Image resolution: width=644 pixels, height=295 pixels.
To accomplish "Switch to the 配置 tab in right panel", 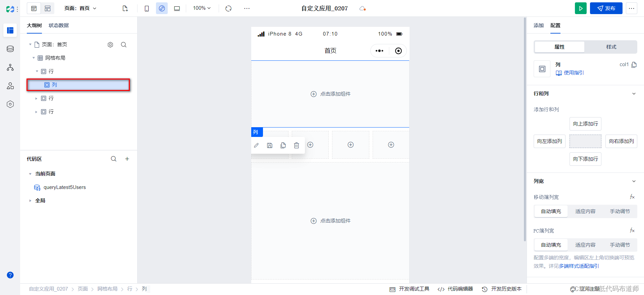I will pos(555,26).
